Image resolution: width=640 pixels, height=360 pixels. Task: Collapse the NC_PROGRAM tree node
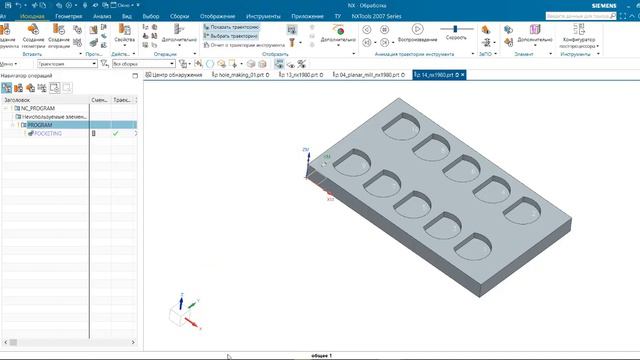pos(6,108)
